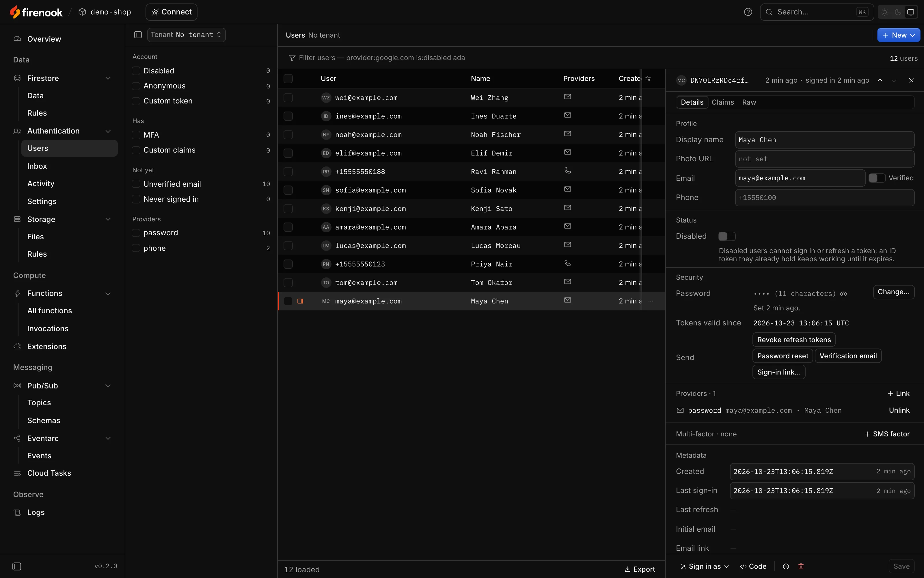Collapse the Authentication section
924x578 pixels.
click(x=108, y=131)
